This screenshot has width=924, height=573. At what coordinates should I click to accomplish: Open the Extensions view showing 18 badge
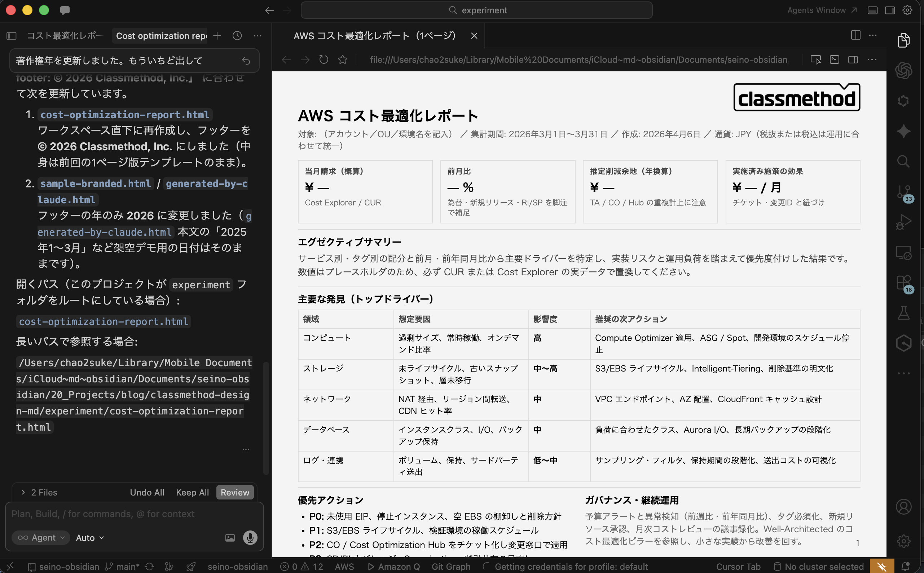pyautogui.click(x=904, y=282)
